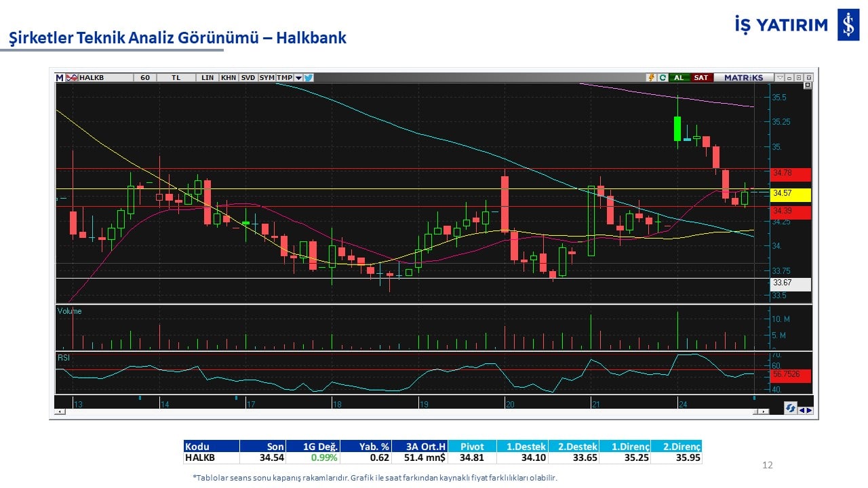Click the 35.5 price axis label
868x488 pixels.
(779, 98)
